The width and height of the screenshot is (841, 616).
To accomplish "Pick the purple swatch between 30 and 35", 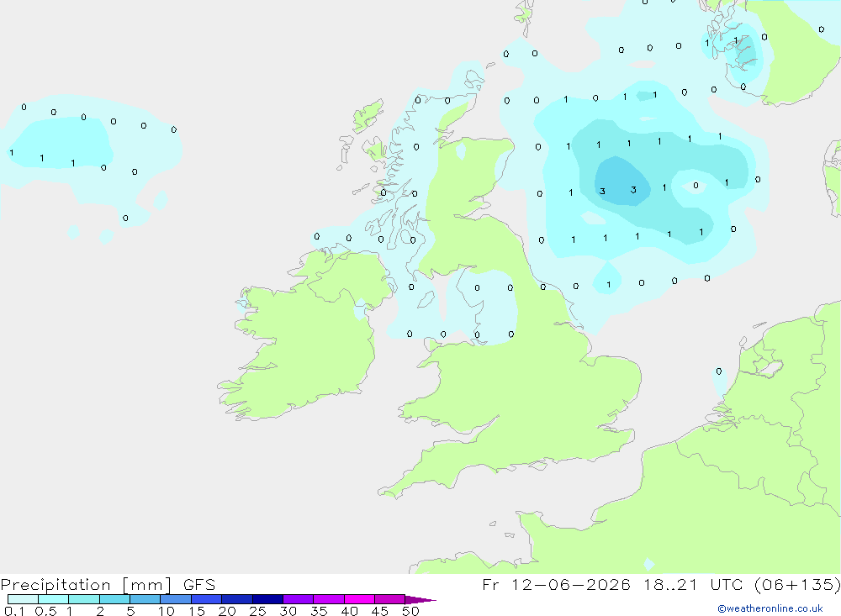I will tap(298, 599).
